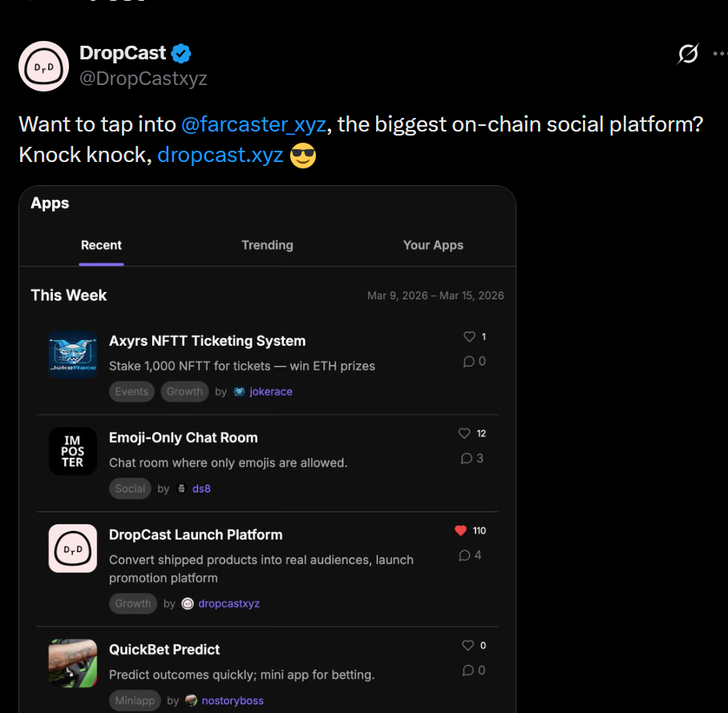Select the Miniapp tag on QuickBet Predict
This screenshot has height=713, width=728.
pyautogui.click(x=135, y=701)
